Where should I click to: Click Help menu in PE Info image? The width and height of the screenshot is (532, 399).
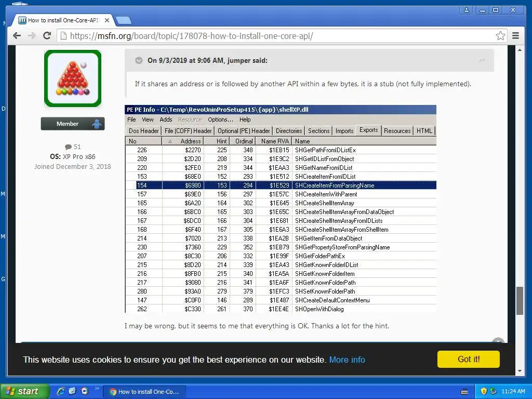click(x=245, y=119)
